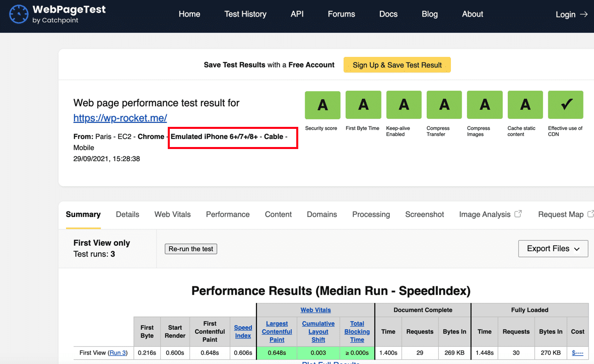This screenshot has width=594, height=364.
Task: Click the external link icon beside Request Map
Action: (590, 213)
